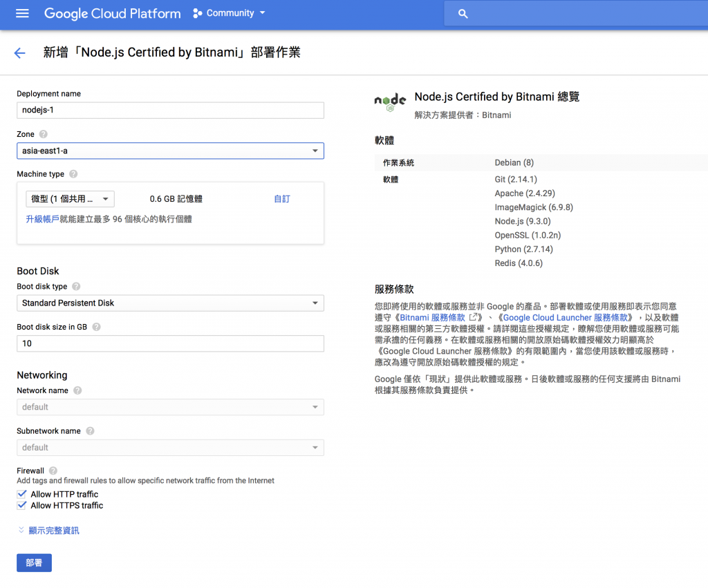Click the Deployment name input field
The image size is (708, 588).
coord(170,111)
